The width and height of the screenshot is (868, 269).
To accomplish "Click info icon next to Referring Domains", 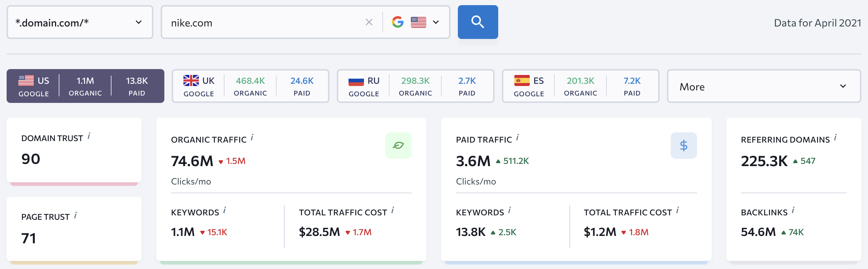I will click(x=835, y=138).
